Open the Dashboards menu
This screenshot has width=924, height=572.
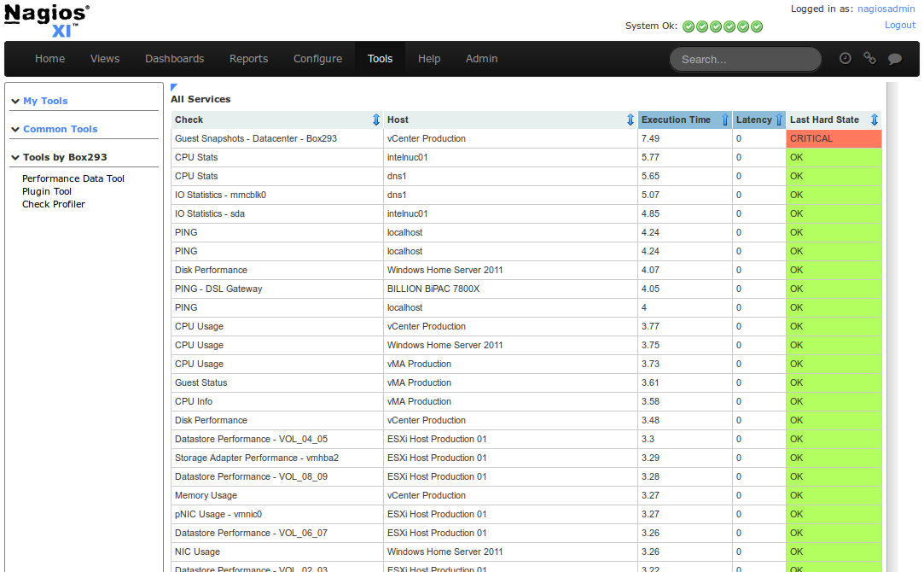(174, 58)
